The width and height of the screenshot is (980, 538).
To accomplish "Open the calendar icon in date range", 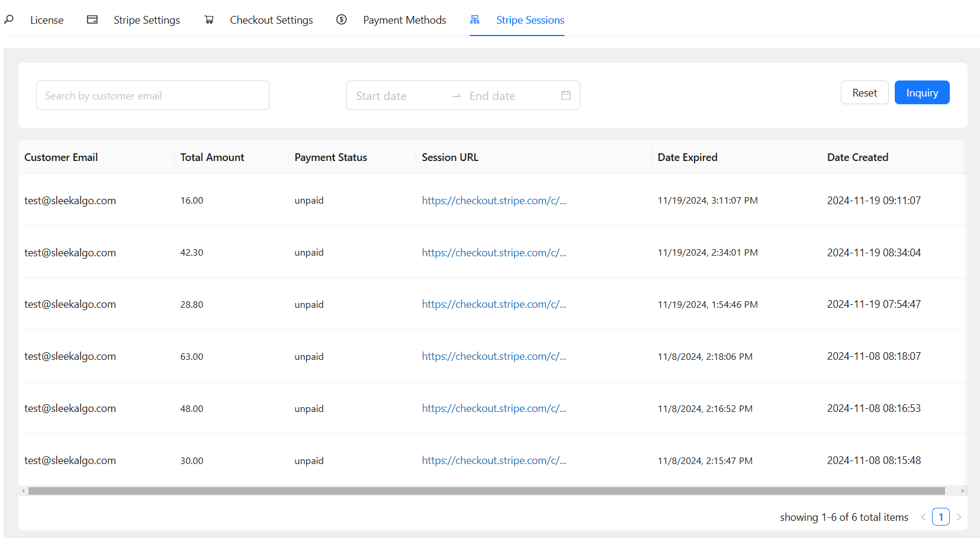I will pyautogui.click(x=565, y=95).
